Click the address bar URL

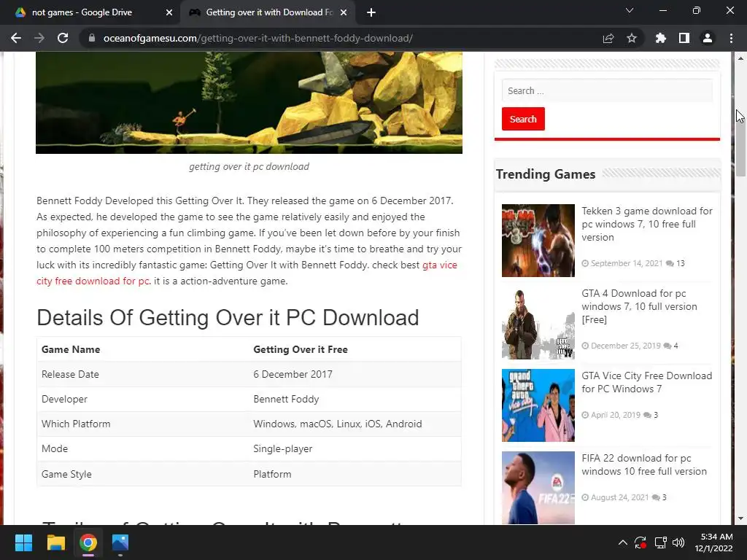(258, 38)
